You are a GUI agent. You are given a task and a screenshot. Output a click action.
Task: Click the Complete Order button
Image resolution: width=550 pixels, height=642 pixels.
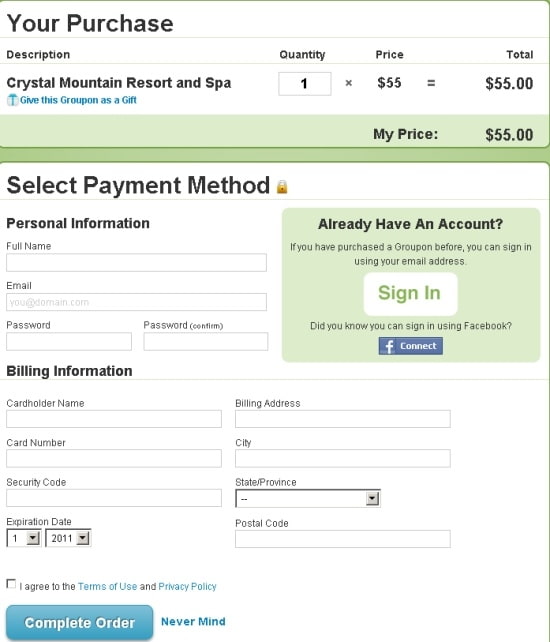coord(79,623)
